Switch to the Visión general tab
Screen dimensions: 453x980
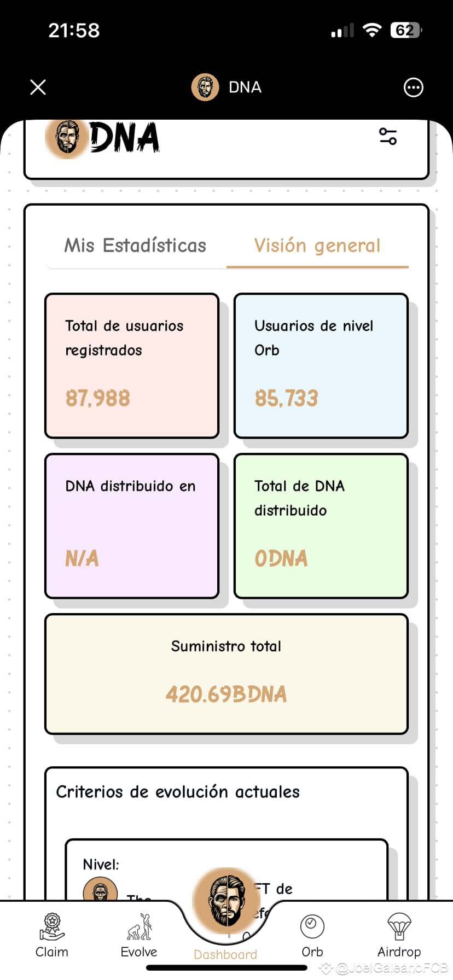click(316, 246)
